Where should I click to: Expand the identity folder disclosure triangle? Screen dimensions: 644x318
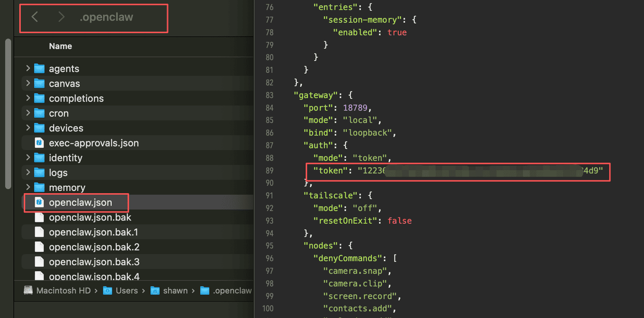pyautogui.click(x=28, y=158)
